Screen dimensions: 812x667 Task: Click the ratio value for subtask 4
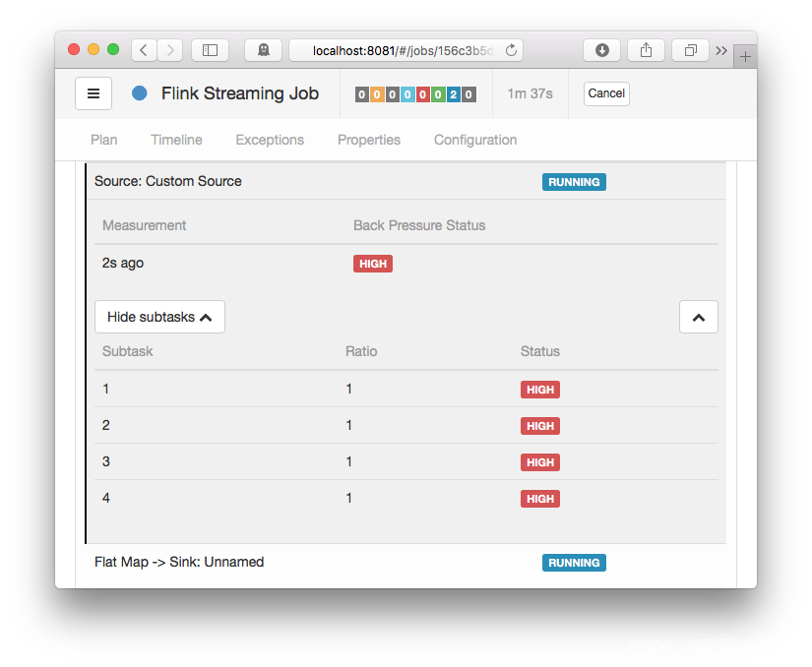(349, 498)
